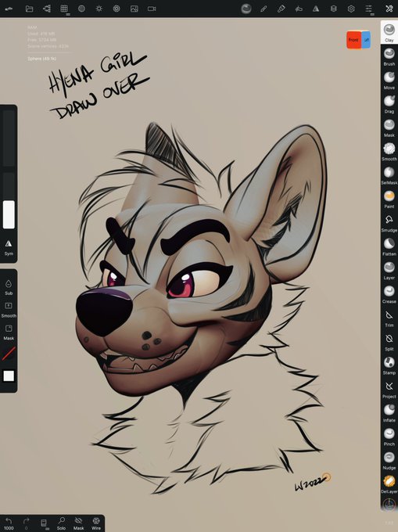Open the Background image menu
The image size is (398, 532).
pos(134,9)
